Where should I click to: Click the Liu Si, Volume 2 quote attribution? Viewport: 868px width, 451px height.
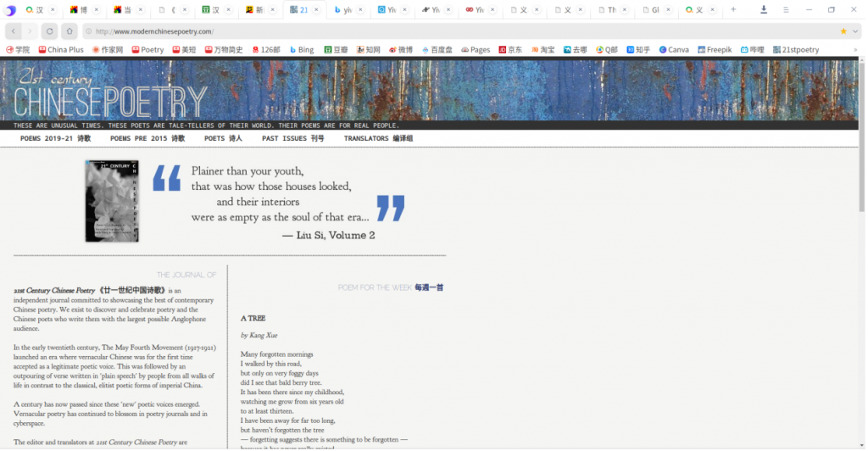click(329, 235)
